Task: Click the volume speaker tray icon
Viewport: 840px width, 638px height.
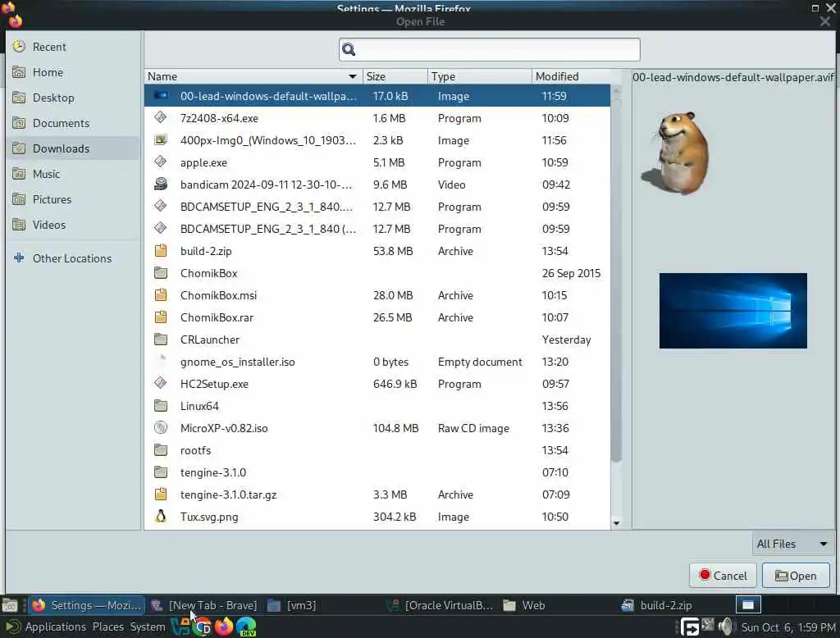Action: [726, 627]
